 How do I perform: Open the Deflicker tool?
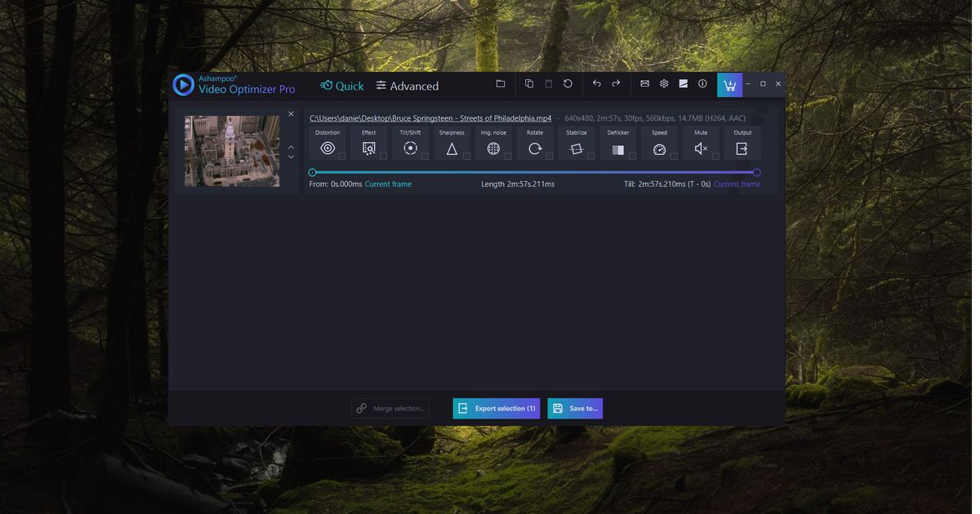617,148
